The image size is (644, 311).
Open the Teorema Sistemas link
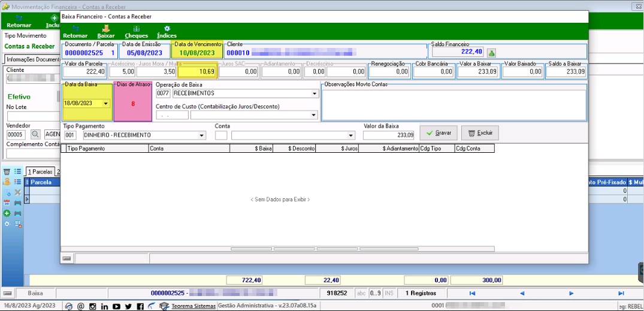click(193, 306)
